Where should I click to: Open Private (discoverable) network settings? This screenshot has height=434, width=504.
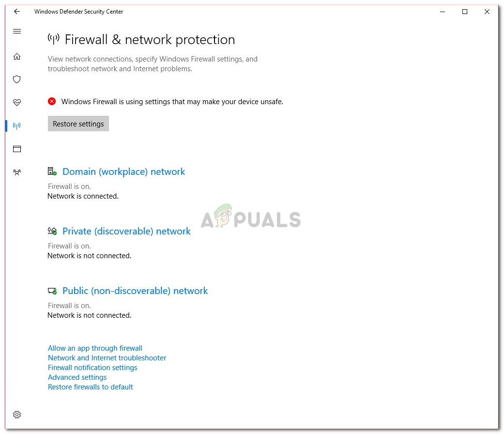pyautogui.click(x=126, y=231)
